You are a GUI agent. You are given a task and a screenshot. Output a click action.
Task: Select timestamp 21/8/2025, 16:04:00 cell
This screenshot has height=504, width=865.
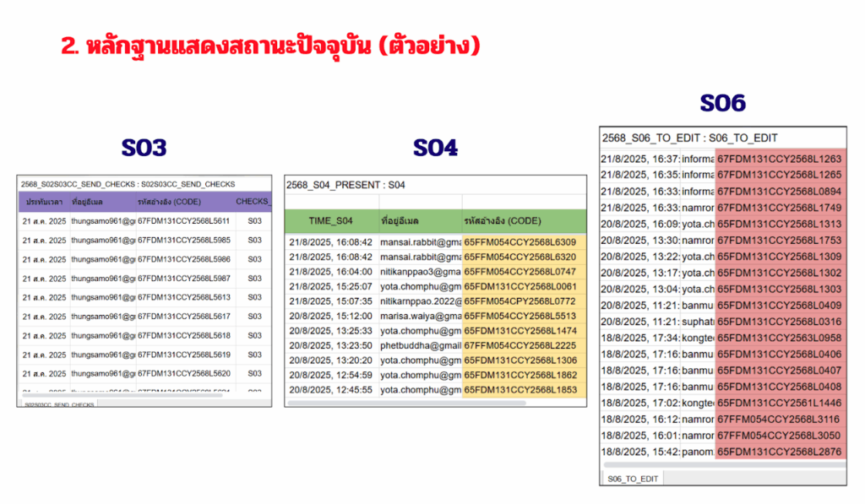click(x=330, y=272)
